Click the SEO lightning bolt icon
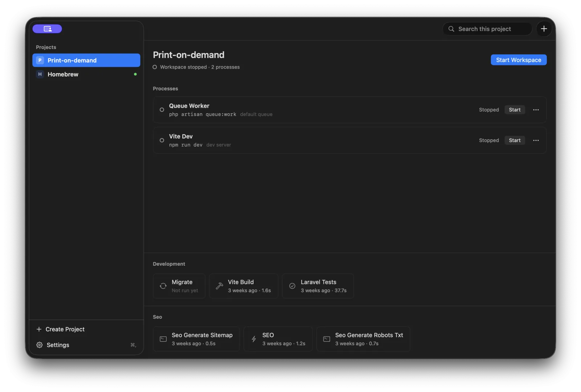Screen dimensions: 581x392 coord(254,339)
